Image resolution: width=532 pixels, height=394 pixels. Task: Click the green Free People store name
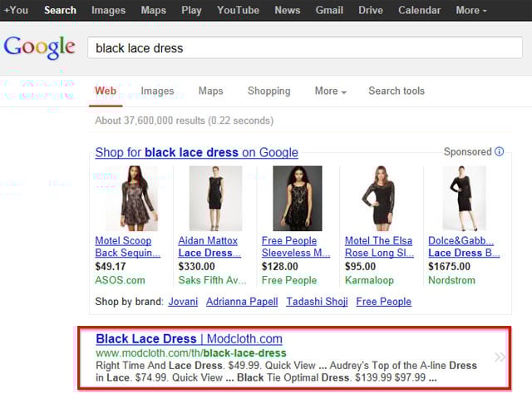289,280
